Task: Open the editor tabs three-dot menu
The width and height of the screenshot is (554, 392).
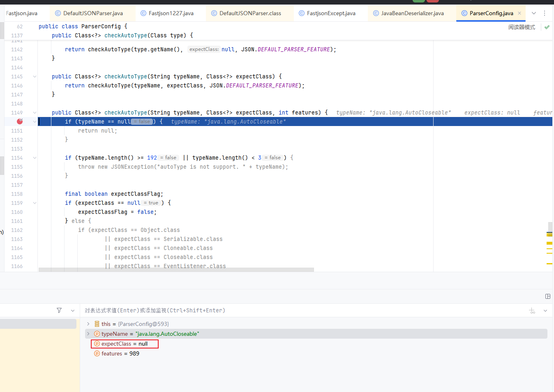Action: pos(545,13)
